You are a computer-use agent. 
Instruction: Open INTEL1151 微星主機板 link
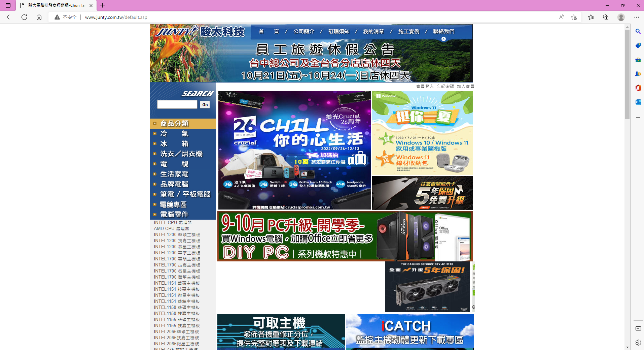(177, 295)
